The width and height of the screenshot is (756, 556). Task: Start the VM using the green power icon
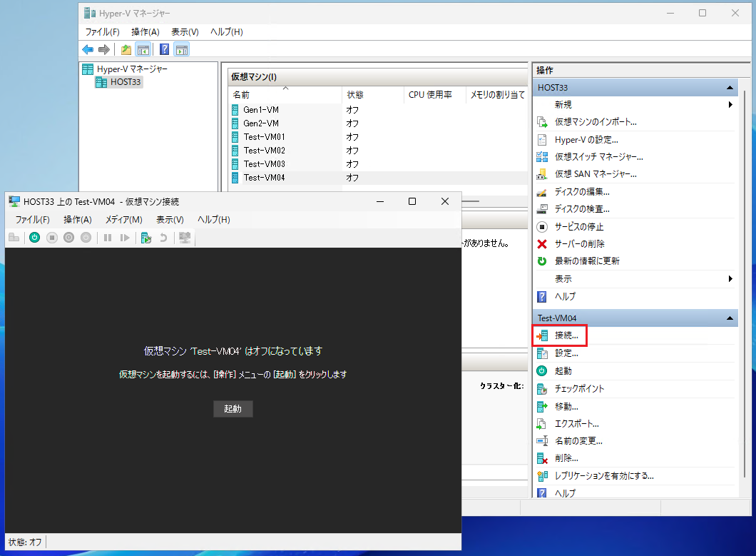[x=34, y=237]
